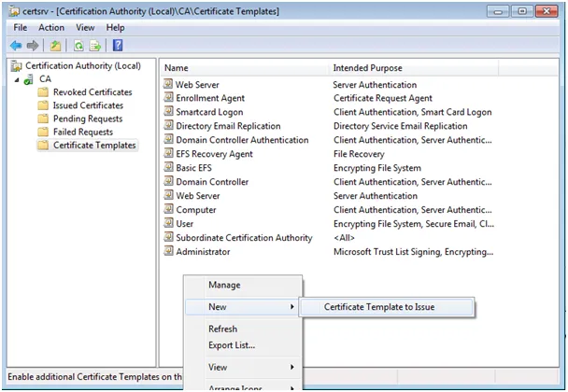
Task: Select Issued Certificates tree label
Action: pyautogui.click(x=89, y=105)
